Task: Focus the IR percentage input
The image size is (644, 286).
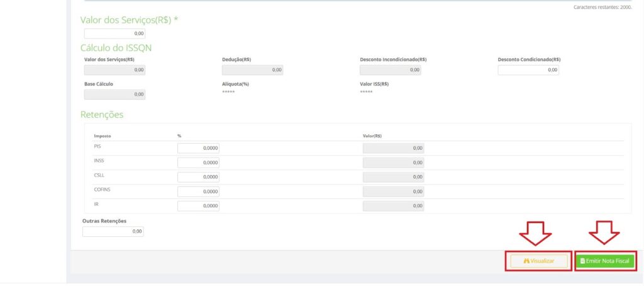Action: 198,206
